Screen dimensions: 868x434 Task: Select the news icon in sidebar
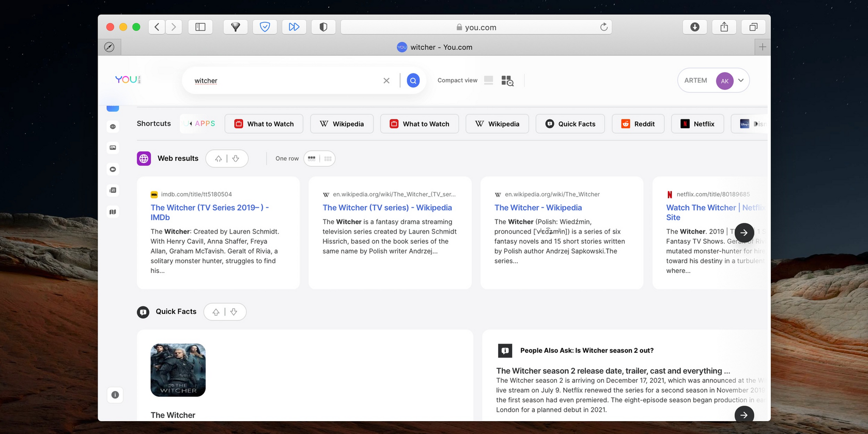(x=113, y=190)
